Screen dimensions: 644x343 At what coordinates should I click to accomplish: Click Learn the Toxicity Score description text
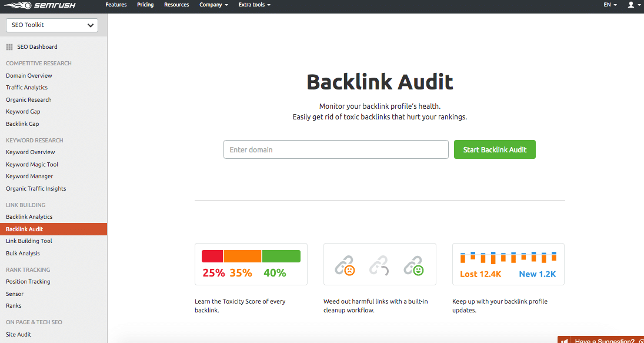pos(240,306)
